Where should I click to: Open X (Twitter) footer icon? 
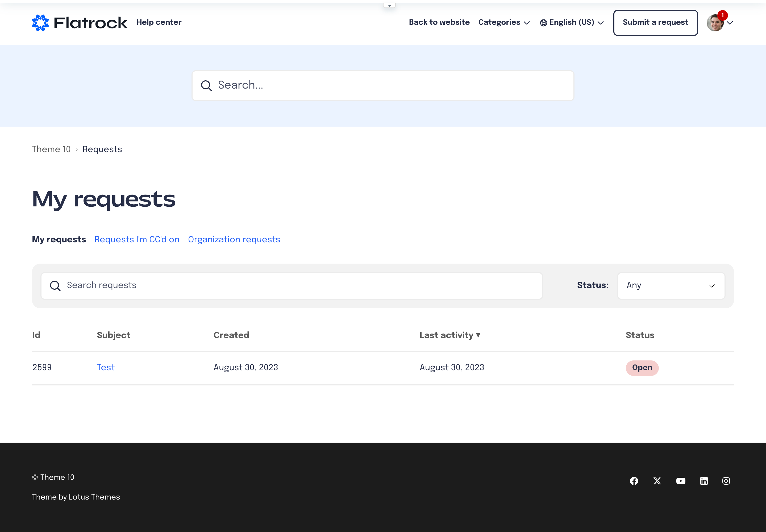(657, 481)
